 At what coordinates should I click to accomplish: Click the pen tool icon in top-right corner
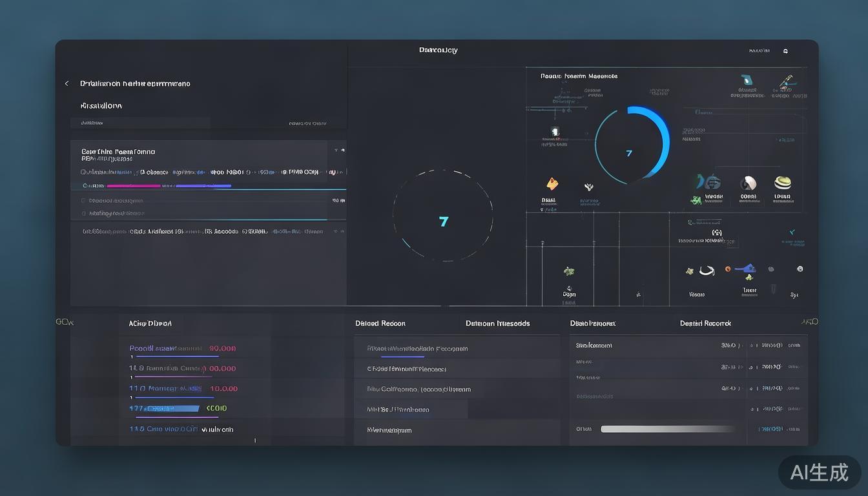pyautogui.click(x=786, y=82)
